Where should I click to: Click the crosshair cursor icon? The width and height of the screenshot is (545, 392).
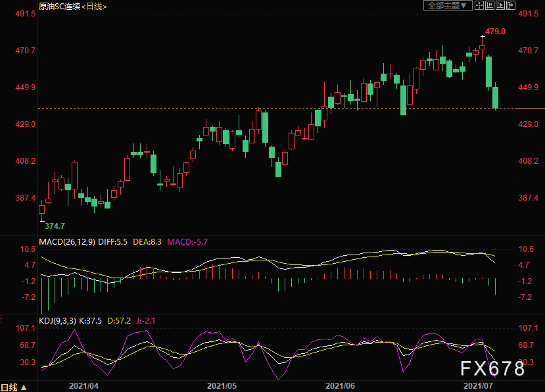coord(479,6)
